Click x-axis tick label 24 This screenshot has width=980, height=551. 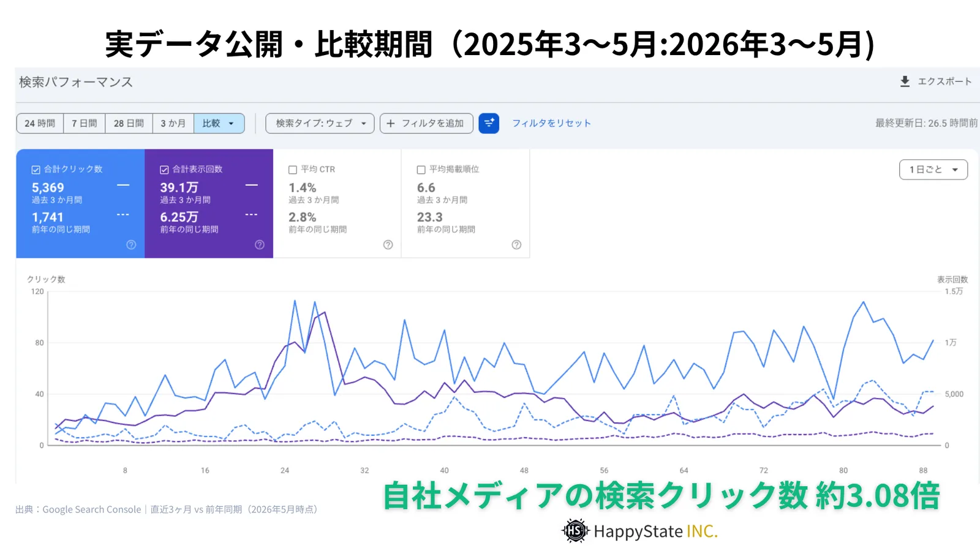coord(285,470)
